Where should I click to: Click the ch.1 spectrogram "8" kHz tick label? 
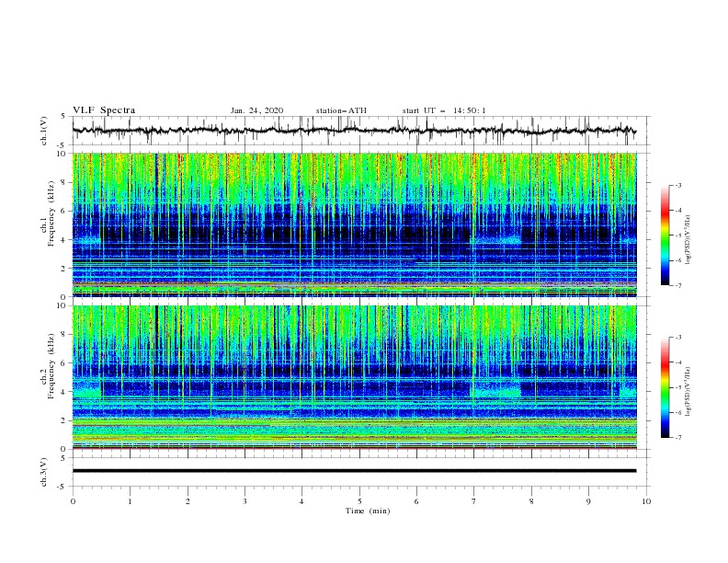64,182
